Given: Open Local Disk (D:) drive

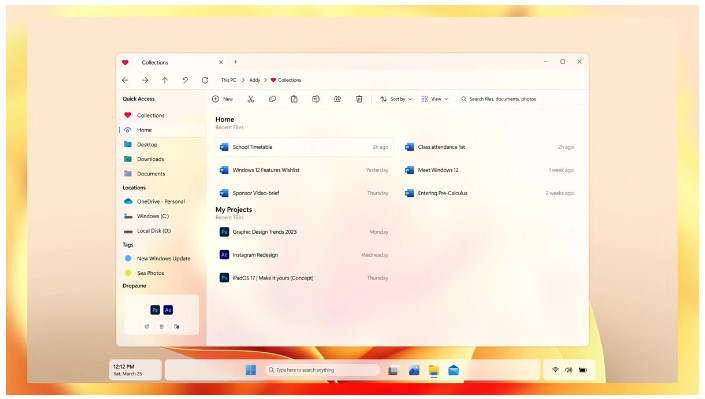Looking at the screenshot, I should click(x=161, y=231).
